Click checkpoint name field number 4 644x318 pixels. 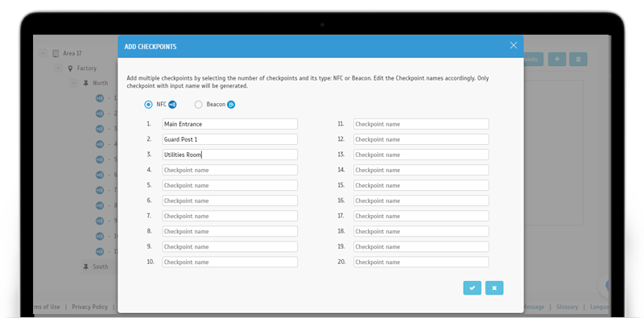pos(230,170)
